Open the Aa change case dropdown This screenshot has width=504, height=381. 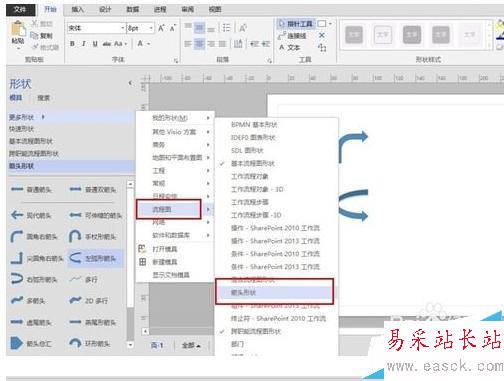coord(121,44)
